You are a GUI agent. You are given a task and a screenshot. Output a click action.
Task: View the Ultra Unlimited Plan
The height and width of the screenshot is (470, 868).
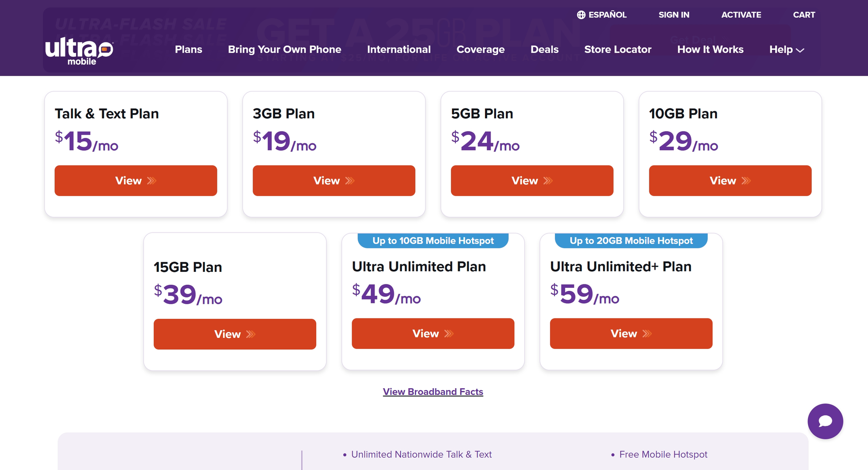click(433, 333)
